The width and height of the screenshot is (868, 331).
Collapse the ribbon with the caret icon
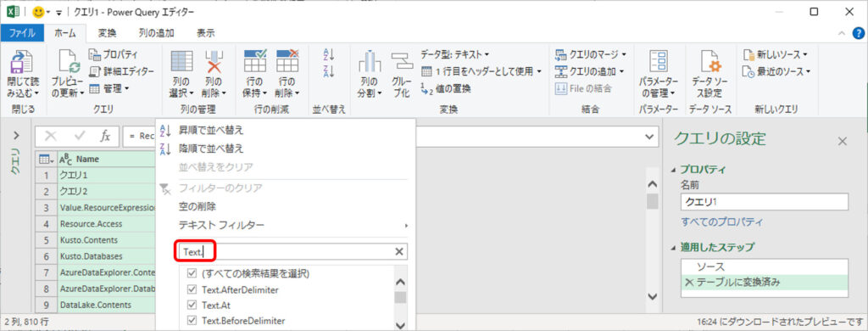pos(842,34)
